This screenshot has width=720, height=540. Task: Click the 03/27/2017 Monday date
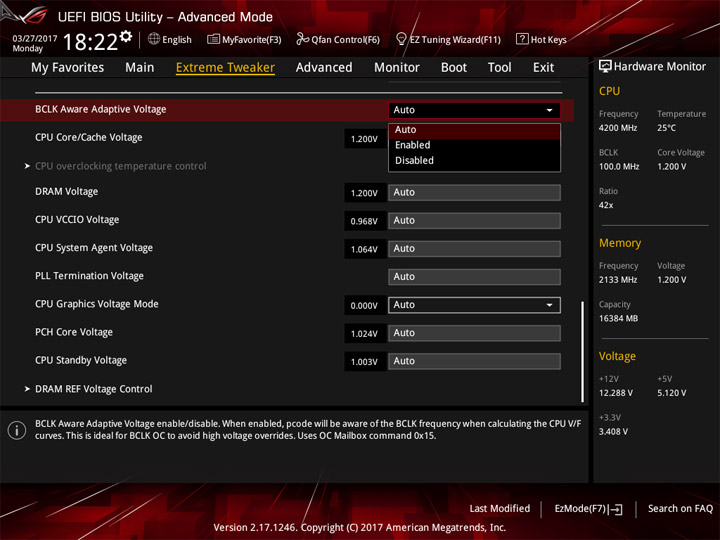[x=34, y=43]
